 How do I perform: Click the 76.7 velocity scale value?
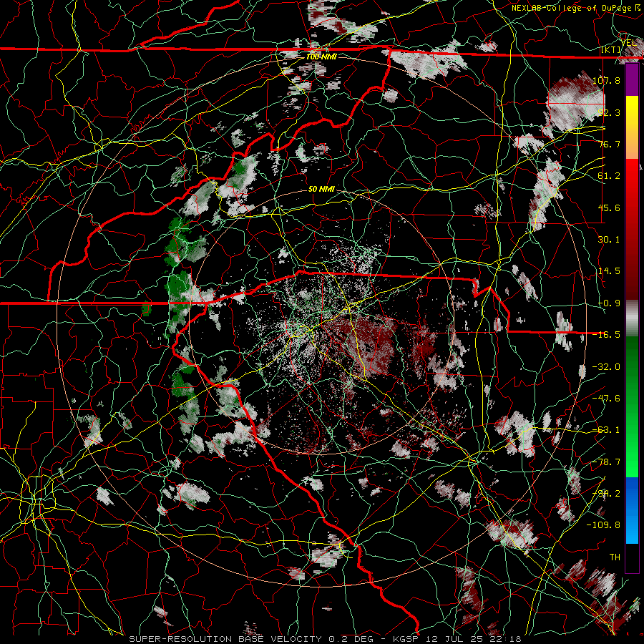[x=609, y=144]
